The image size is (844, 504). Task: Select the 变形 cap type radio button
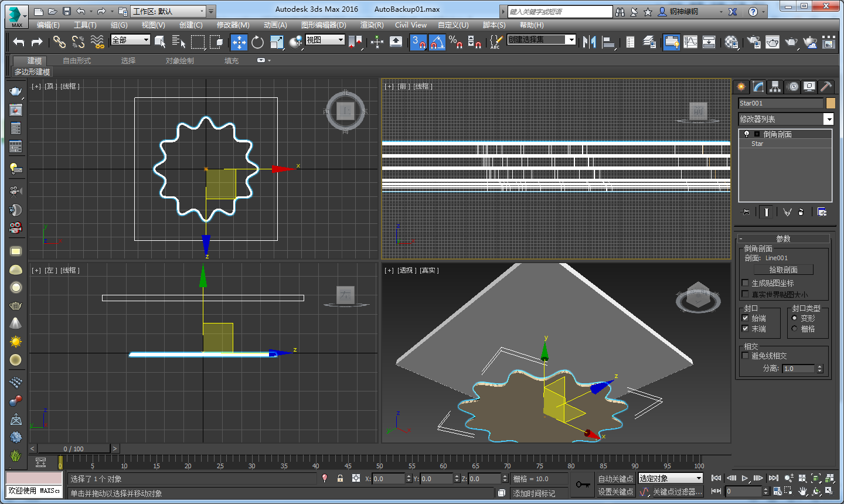tap(795, 318)
